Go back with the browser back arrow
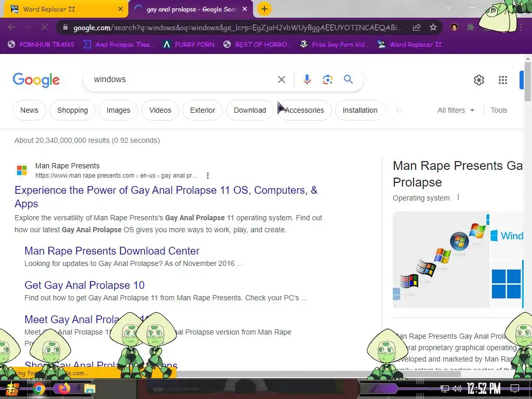 click(11, 27)
